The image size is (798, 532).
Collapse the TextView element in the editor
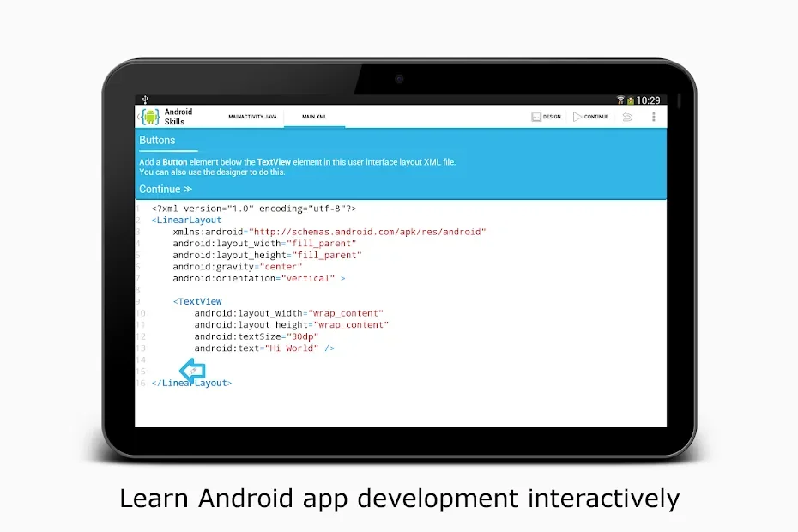[x=197, y=301]
